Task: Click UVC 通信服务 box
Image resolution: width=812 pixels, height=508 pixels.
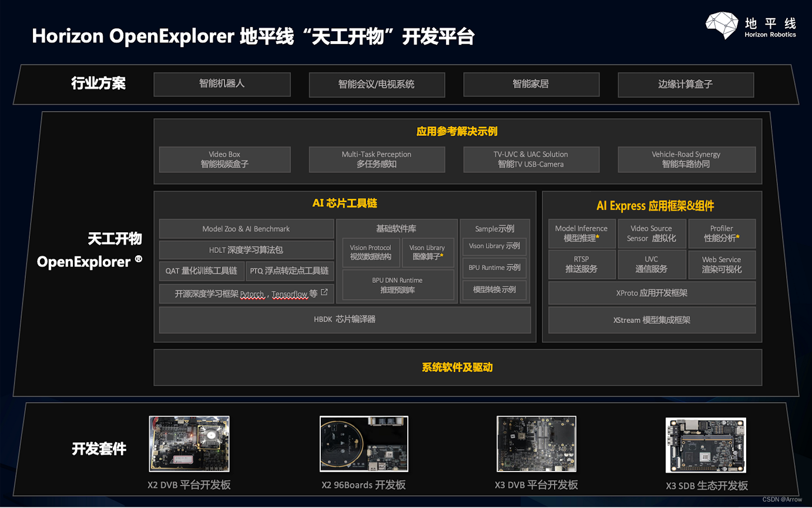Action: pyautogui.click(x=652, y=265)
